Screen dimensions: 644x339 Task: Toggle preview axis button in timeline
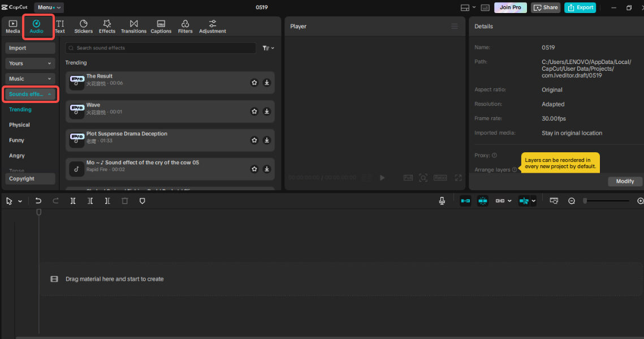point(524,201)
